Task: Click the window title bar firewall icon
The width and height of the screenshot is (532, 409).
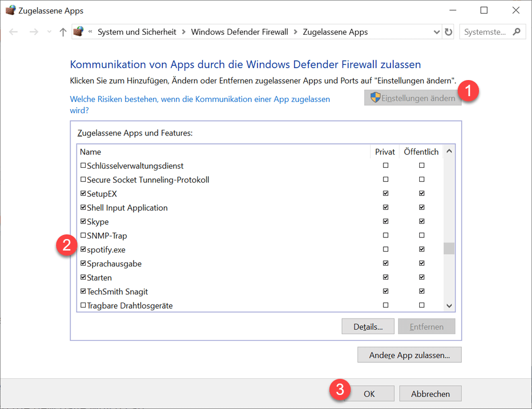Action: [10, 10]
